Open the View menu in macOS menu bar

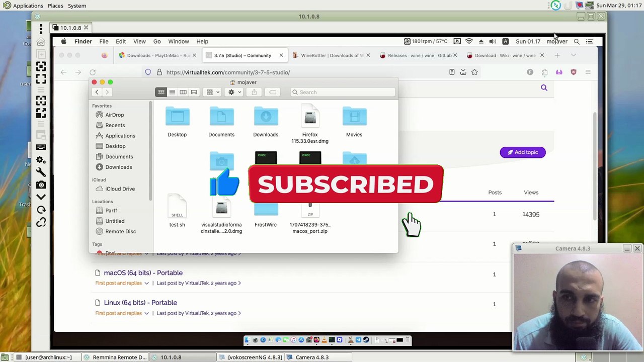(x=139, y=41)
